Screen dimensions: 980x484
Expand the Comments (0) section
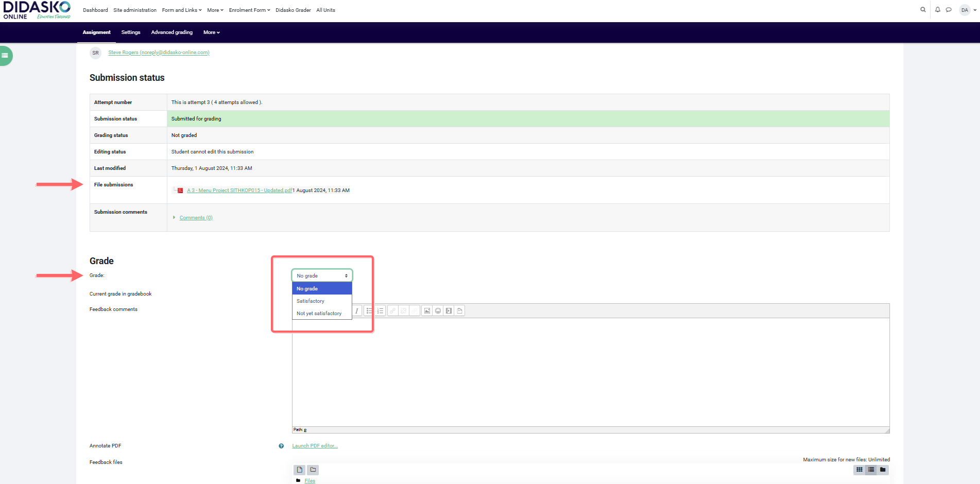[196, 218]
